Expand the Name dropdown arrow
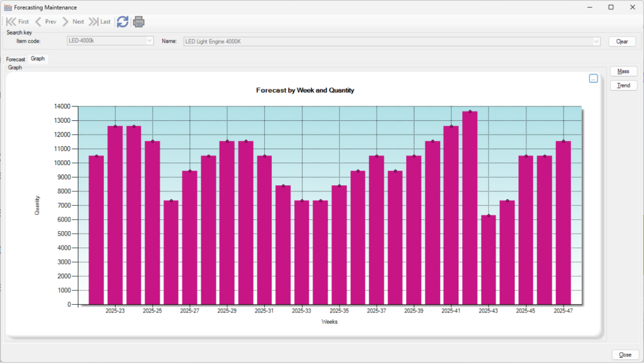 pyautogui.click(x=596, y=41)
